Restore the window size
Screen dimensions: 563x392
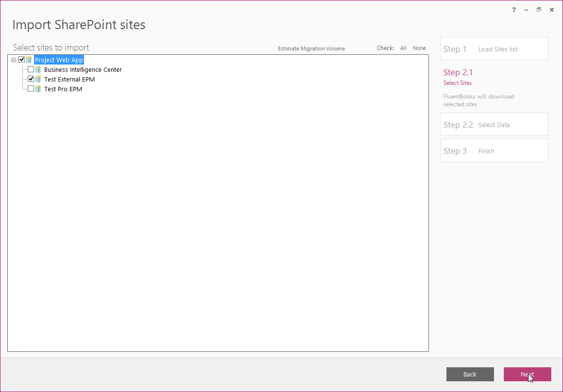[539, 10]
